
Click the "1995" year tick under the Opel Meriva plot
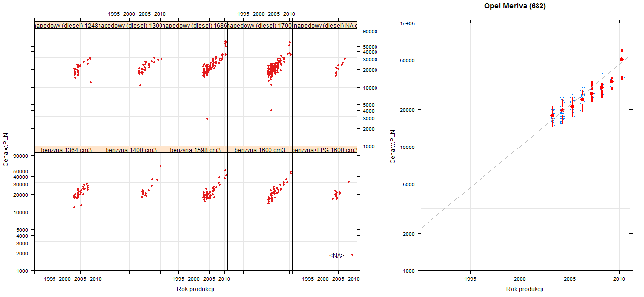click(471, 279)
